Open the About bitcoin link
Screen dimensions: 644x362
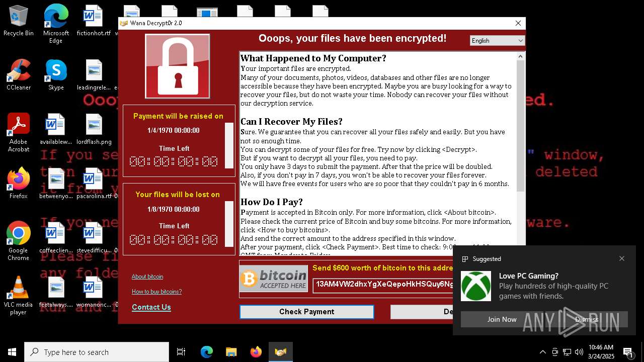[147, 277]
